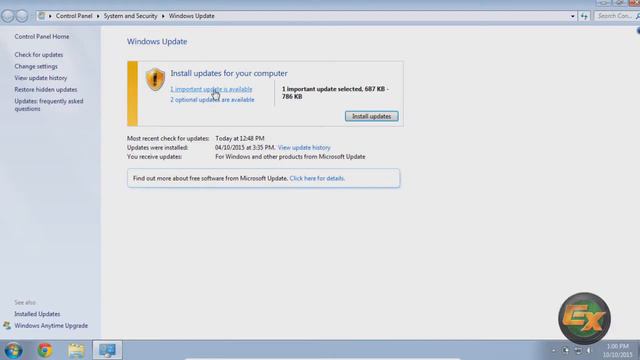Click Restore hidden updates
Screen dimensions: 640x360
coord(46,89)
